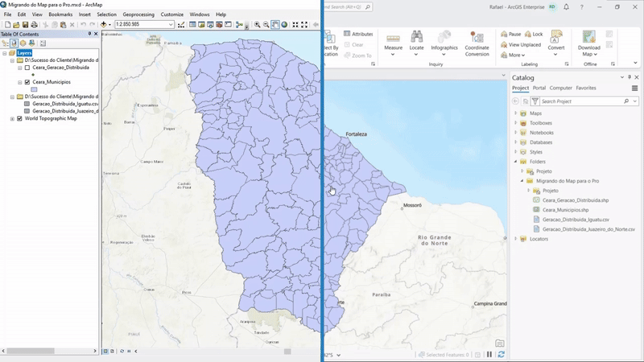Click the Add Data icon
The height and width of the screenshot is (362, 644).
coord(104,25)
